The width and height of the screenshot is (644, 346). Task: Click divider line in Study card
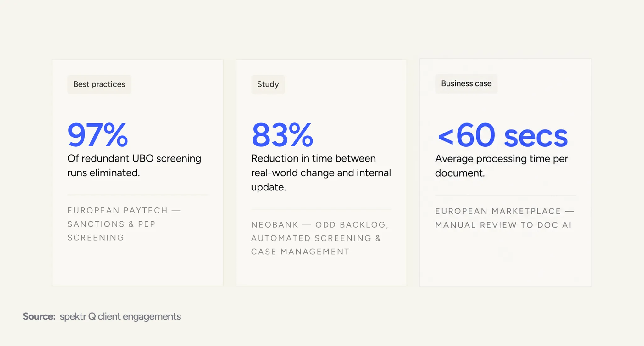coord(321,209)
